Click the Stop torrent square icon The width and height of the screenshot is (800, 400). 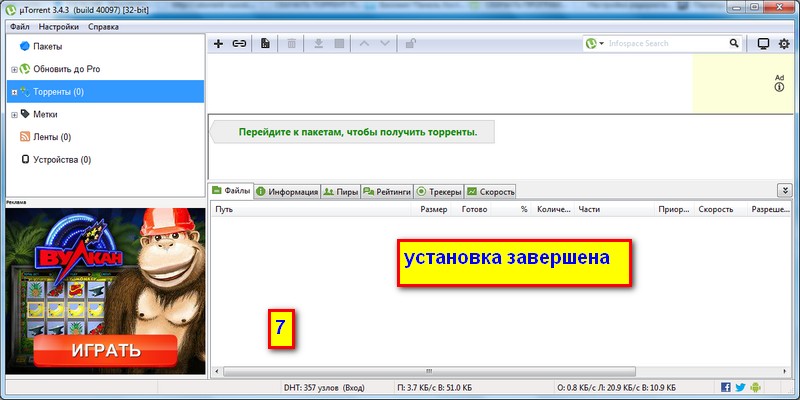[339, 44]
